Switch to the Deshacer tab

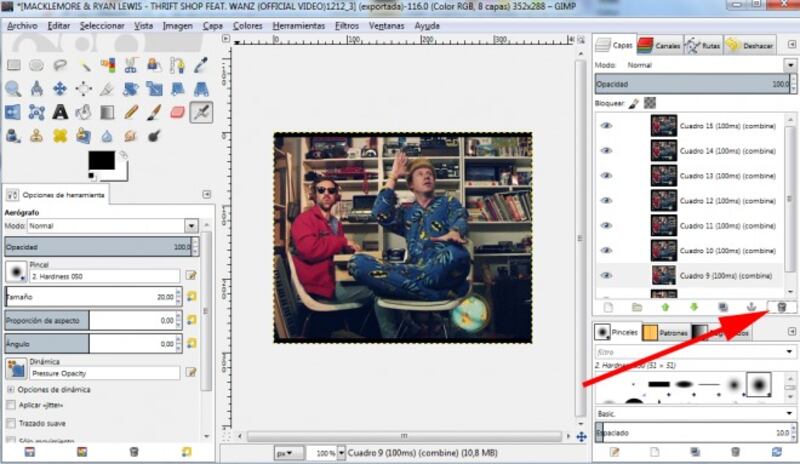pos(750,45)
